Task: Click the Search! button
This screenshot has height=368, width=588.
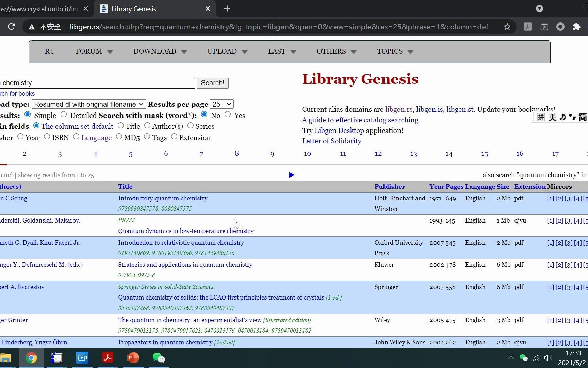Action: point(213,83)
